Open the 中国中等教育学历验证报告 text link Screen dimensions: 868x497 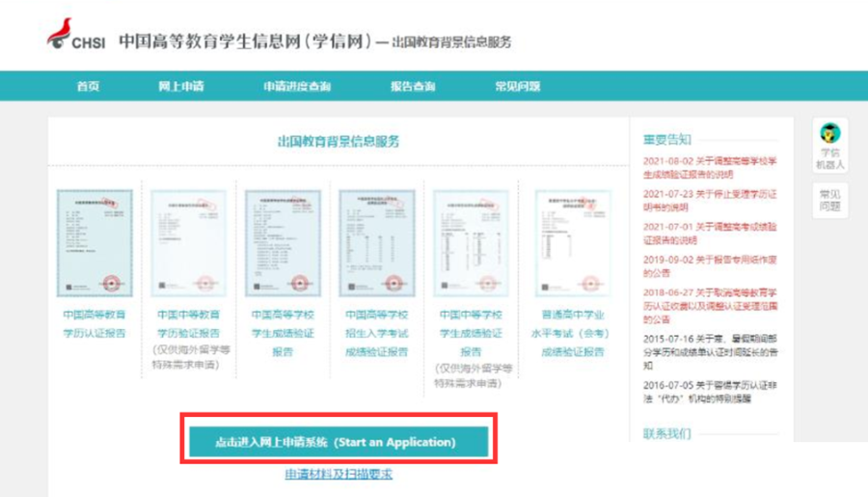pos(188,323)
